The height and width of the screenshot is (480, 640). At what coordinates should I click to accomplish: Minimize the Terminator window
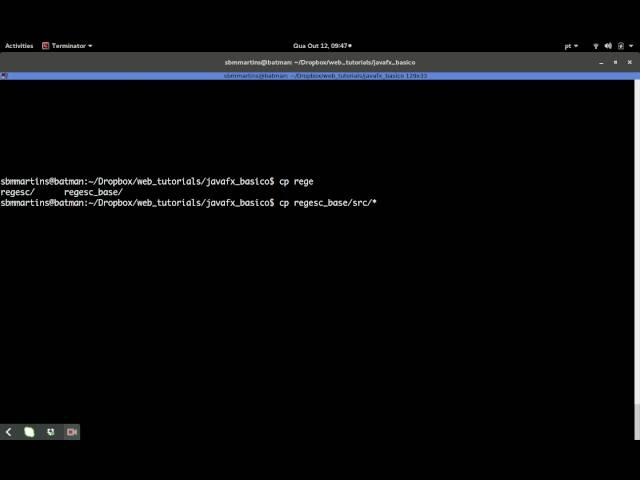601,62
